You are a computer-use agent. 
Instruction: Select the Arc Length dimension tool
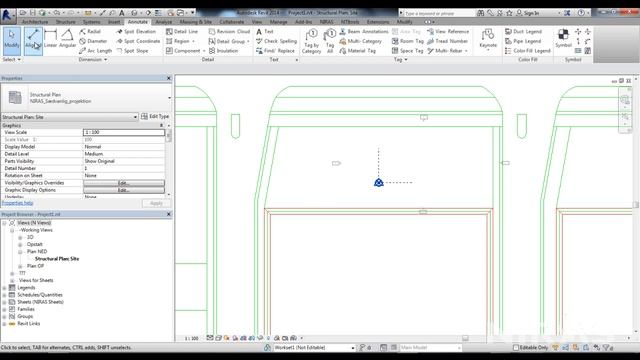pyautogui.click(x=96, y=51)
